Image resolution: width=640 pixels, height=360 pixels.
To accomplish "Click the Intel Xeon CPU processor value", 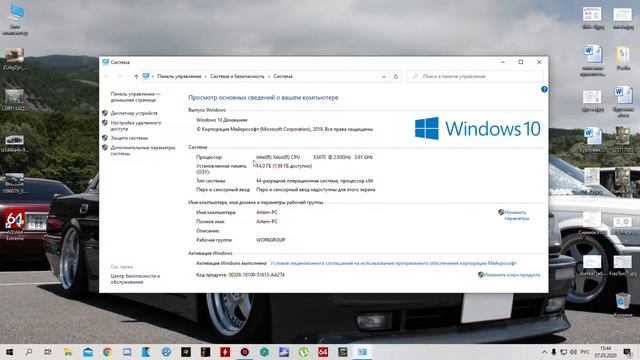I will tap(314, 157).
